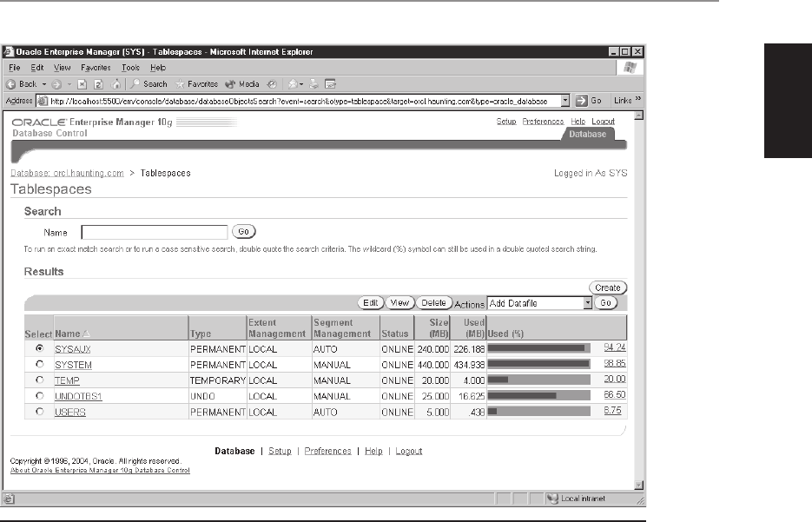812x522 pixels.
Task: Click the Forward navigation arrow
Action: click(57, 84)
